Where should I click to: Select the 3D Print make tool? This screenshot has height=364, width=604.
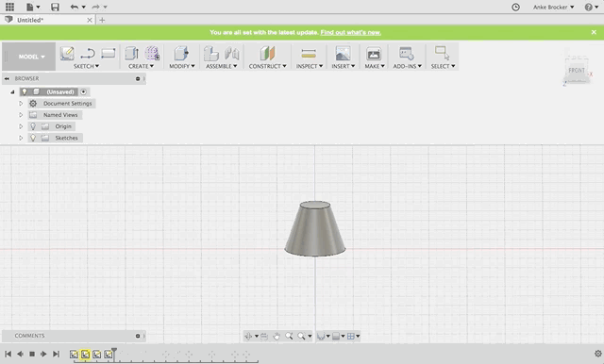pos(374,54)
